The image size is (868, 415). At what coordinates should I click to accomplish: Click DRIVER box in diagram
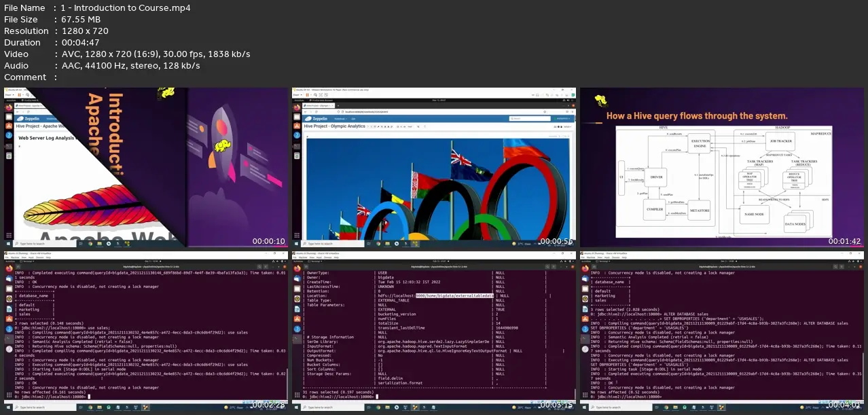656,177
